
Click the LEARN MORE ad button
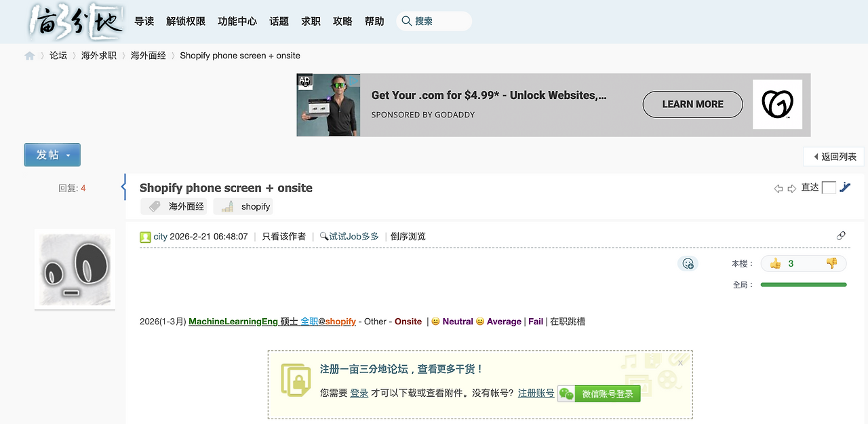(692, 104)
